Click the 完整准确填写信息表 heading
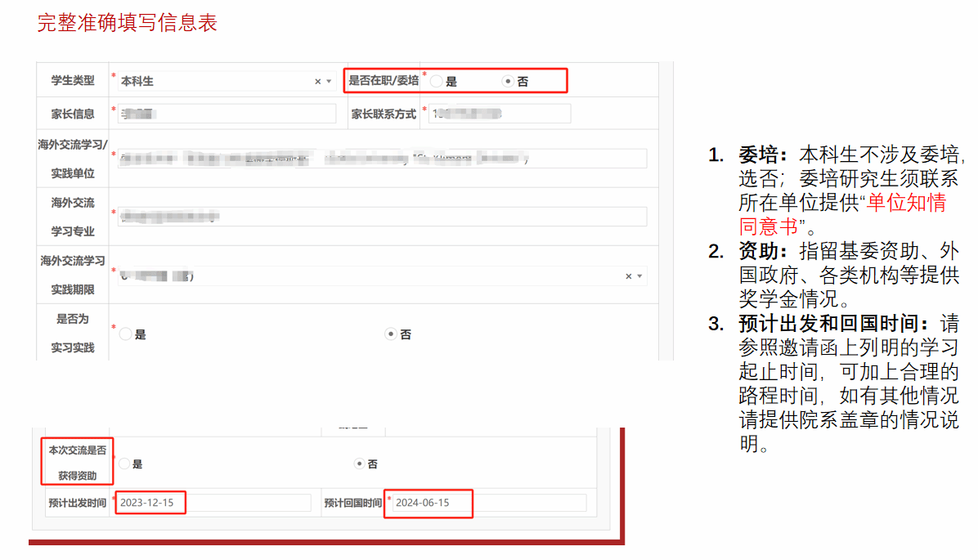Screen dimensions: 978x560 point(128,23)
